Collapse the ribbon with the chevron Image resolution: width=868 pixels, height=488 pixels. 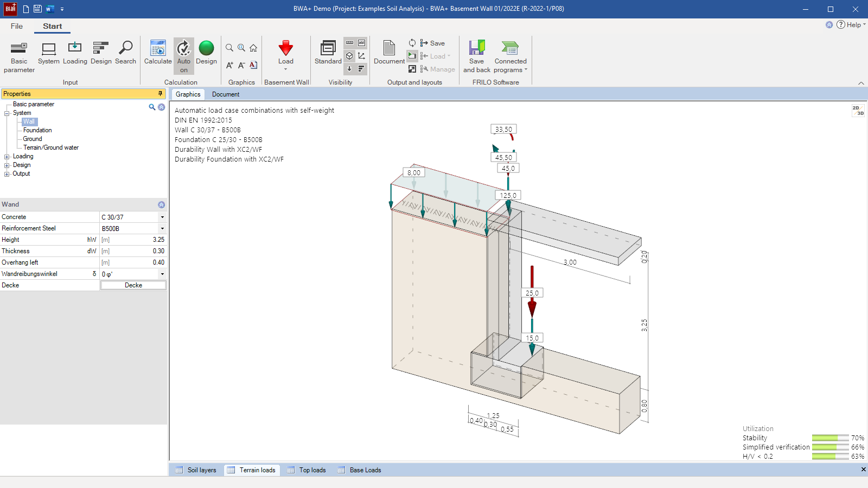[861, 83]
